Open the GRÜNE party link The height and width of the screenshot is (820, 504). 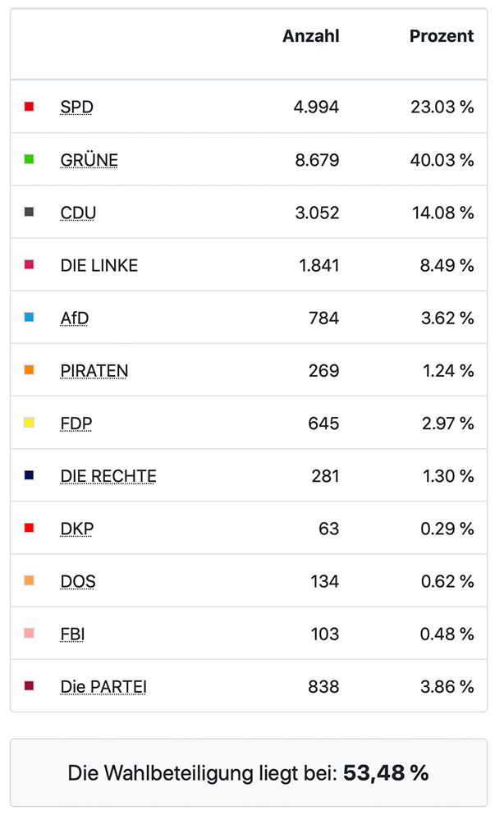click(89, 160)
